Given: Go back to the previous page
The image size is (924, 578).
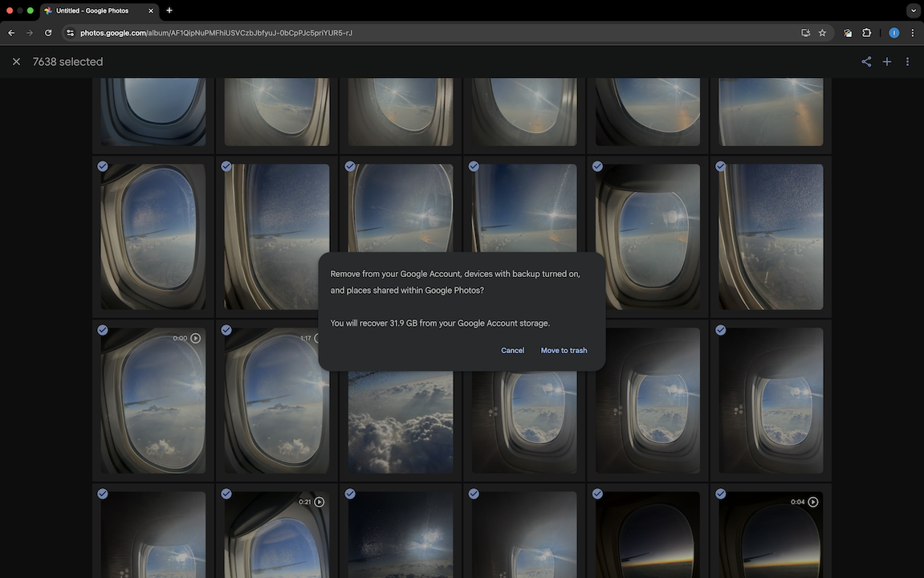Looking at the screenshot, I should tap(11, 33).
